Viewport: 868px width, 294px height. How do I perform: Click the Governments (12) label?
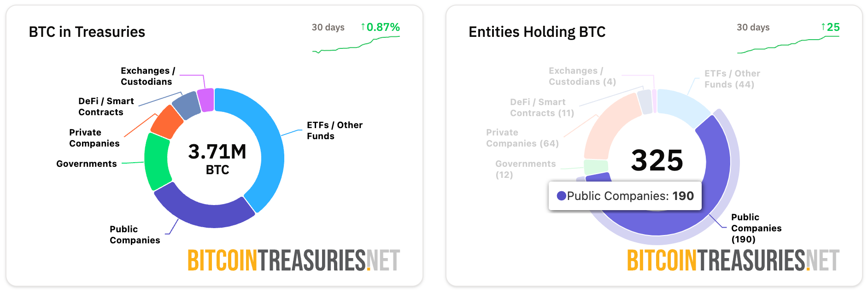[525, 169]
